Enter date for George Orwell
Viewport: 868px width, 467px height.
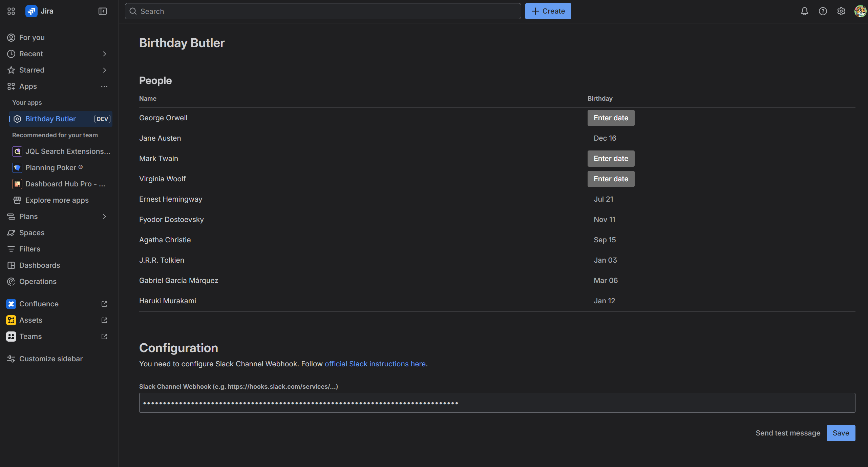pos(611,118)
